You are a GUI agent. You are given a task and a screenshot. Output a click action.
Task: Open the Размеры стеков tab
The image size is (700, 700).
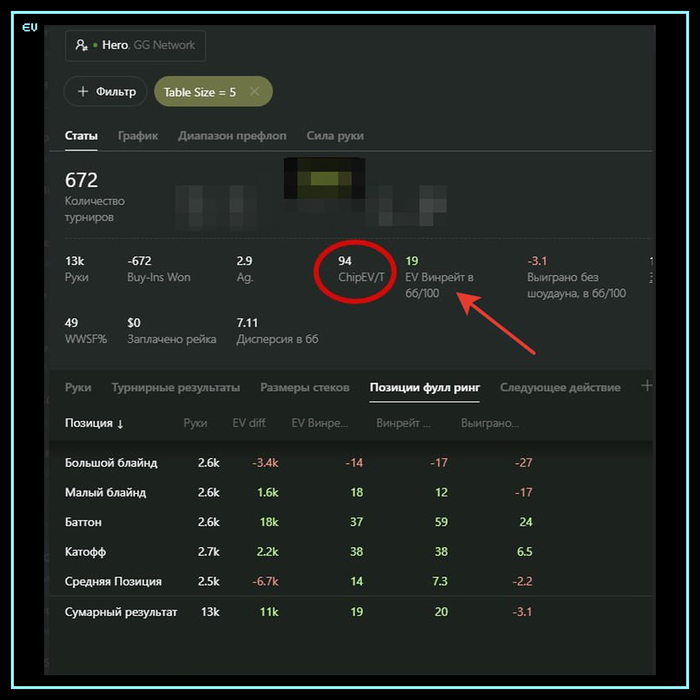(305, 387)
